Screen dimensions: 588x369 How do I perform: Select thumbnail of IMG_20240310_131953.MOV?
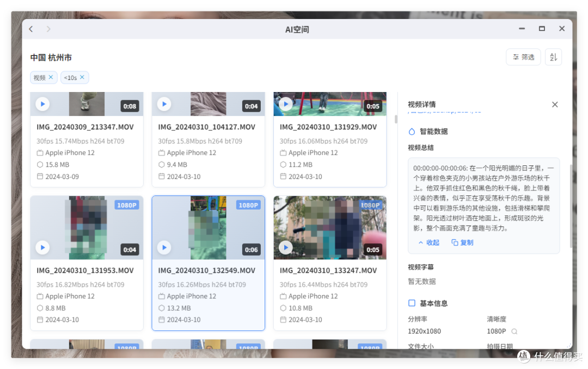(87, 227)
